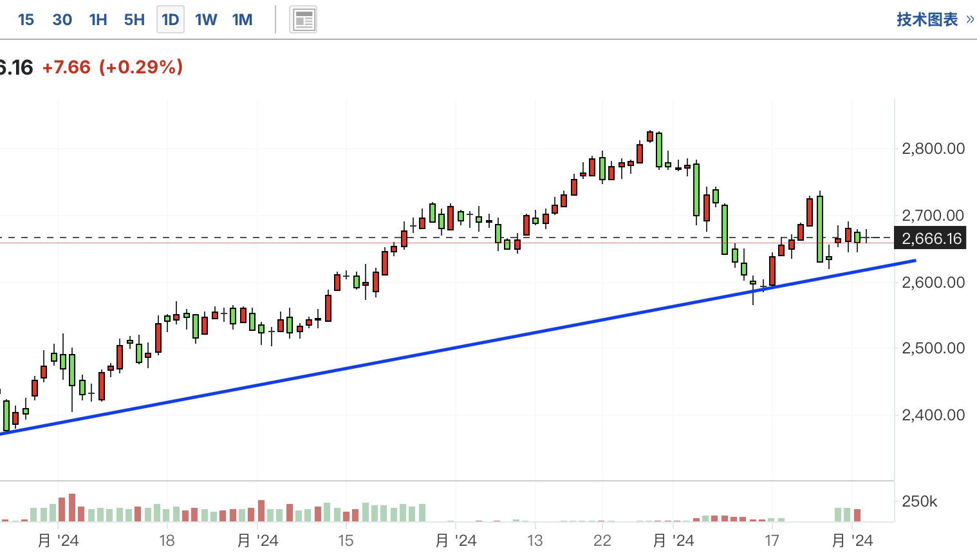Click the 2,500.00 price axis label

pos(933,348)
